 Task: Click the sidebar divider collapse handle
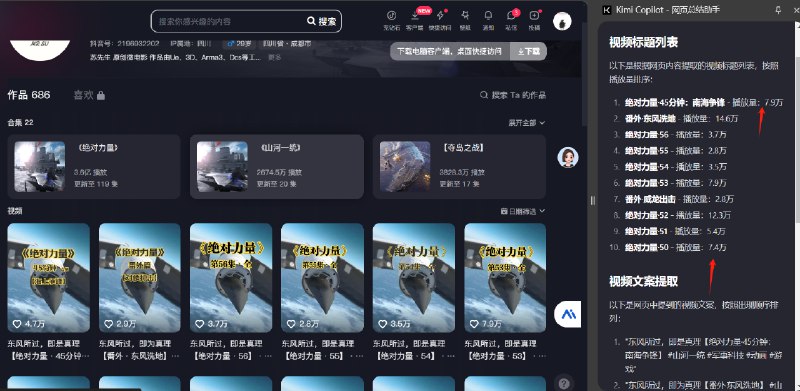click(x=592, y=201)
